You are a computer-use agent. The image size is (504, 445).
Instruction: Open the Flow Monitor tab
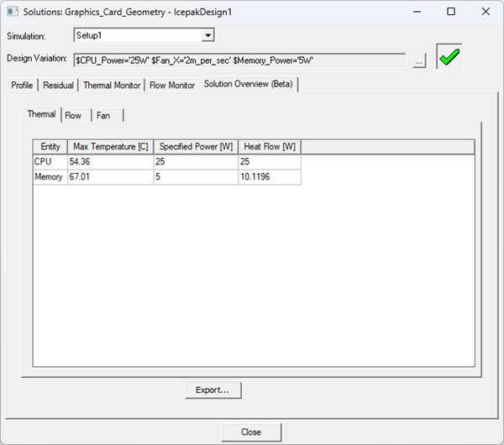pyautogui.click(x=172, y=85)
